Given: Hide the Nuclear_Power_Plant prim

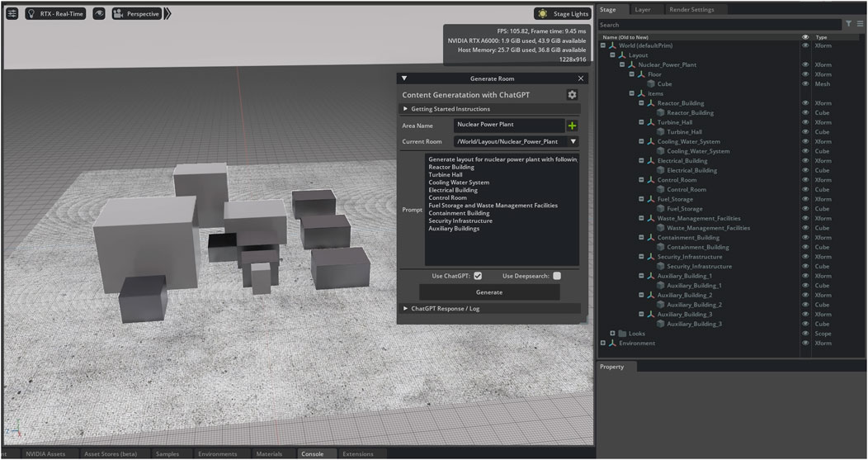Looking at the screenshot, I should click(x=805, y=65).
